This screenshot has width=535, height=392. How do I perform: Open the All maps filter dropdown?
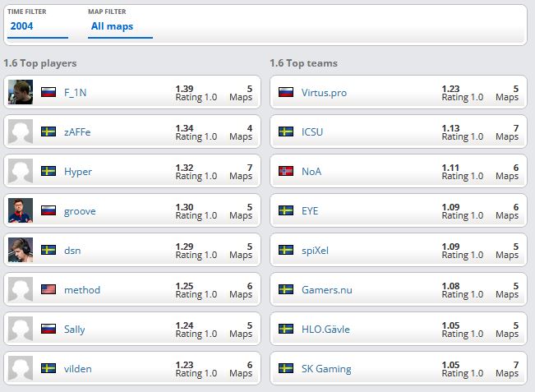(x=120, y=26)
